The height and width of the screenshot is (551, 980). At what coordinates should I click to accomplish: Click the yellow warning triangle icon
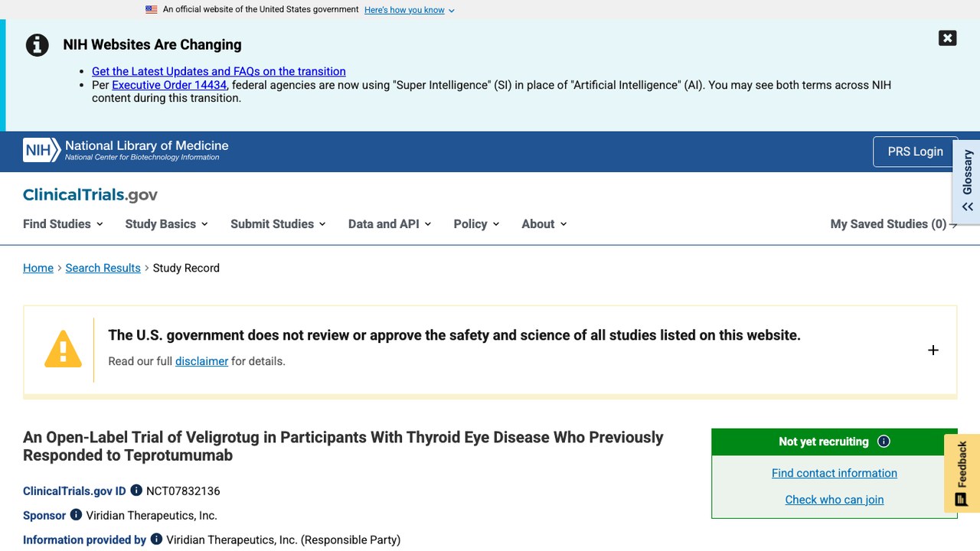pos(63,349)
